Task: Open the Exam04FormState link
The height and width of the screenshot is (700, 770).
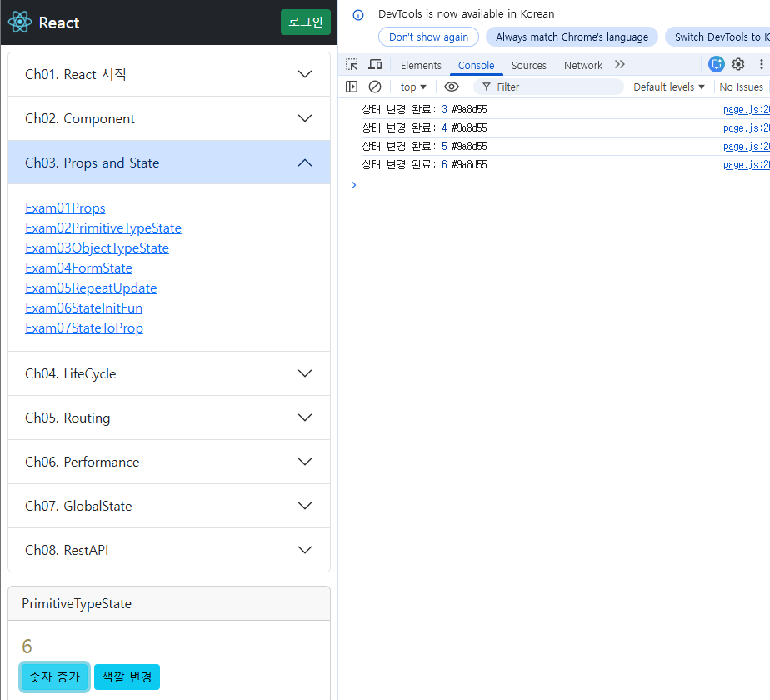Action: (78, 267)
